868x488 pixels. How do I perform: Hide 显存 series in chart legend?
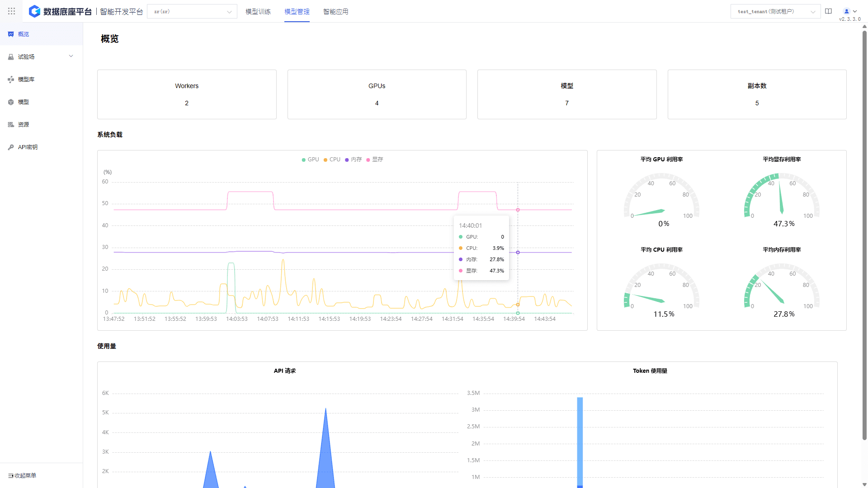[375, 160]
